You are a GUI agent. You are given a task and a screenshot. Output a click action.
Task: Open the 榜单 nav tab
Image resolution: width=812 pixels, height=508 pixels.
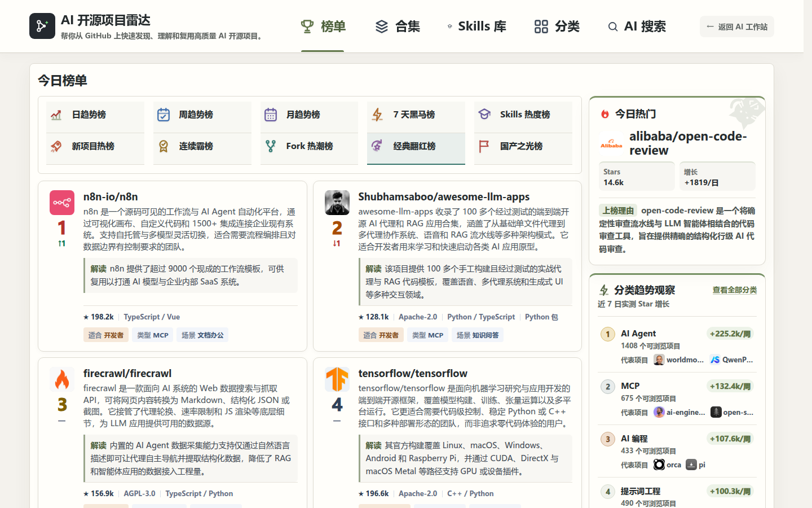point(323,27)
